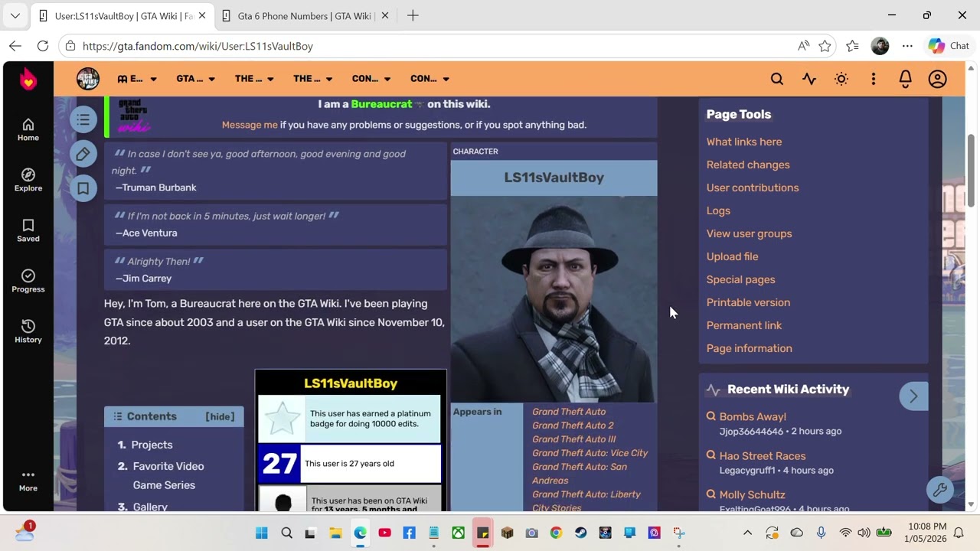Click the Read aloud icon in address bar

point(803,46)
